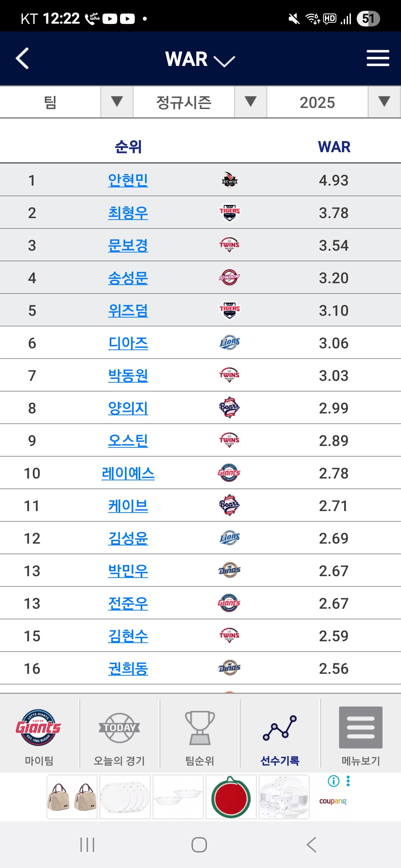401x868 pixels.
Task: Tap the Android home button
Action: (199, 844)
